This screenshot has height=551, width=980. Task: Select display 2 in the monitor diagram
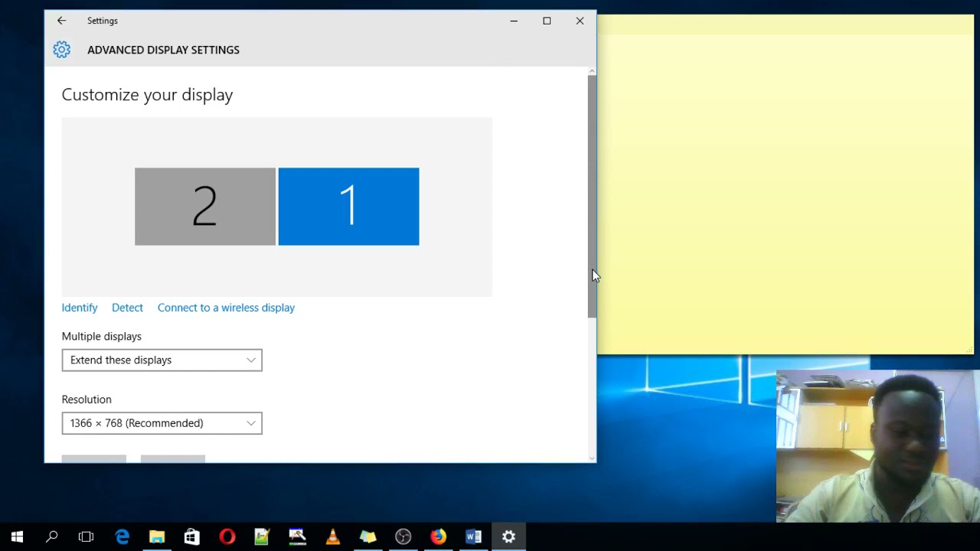(204, 206)
